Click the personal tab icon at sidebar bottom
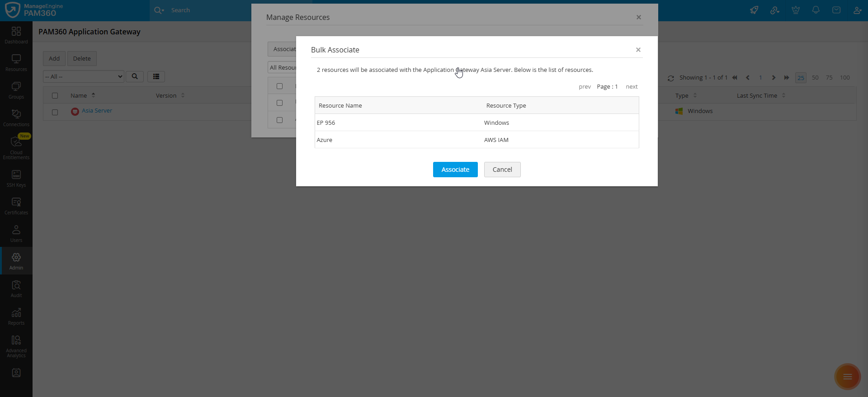This screenshot has width=868, height=397. pyautogui.click(x=16, y=373)
